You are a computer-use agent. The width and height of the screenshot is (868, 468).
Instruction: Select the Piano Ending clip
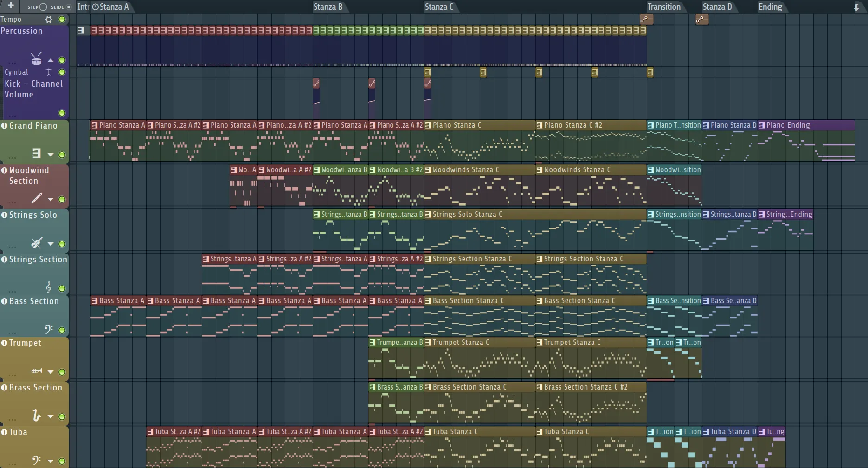click(806, 125)
